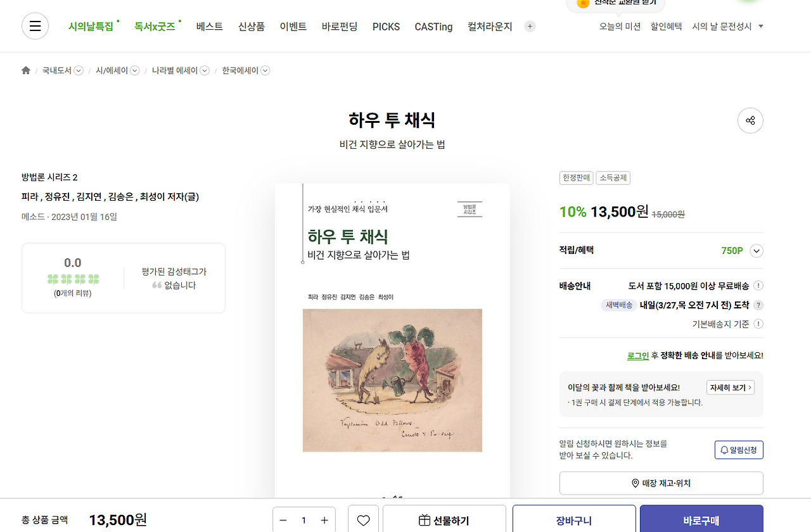
Task: Click the 할인혜택 link
Action: click(x=667, y=27)
